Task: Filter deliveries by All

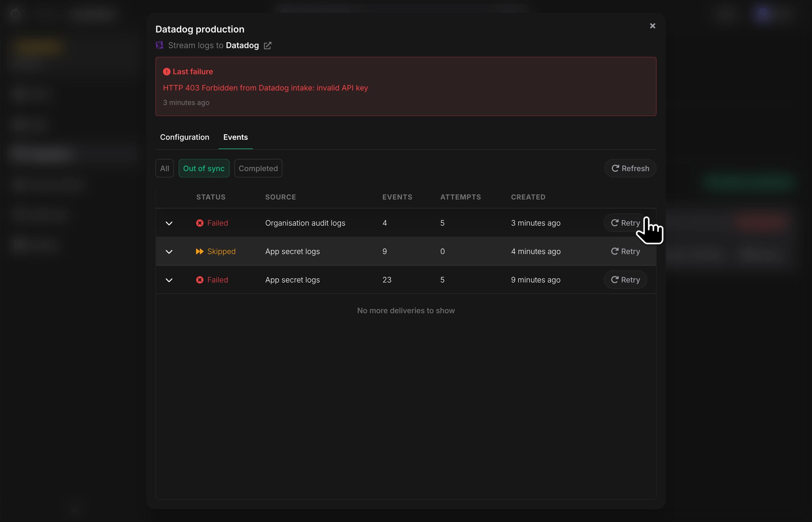Action: click(x=165, y=168)
